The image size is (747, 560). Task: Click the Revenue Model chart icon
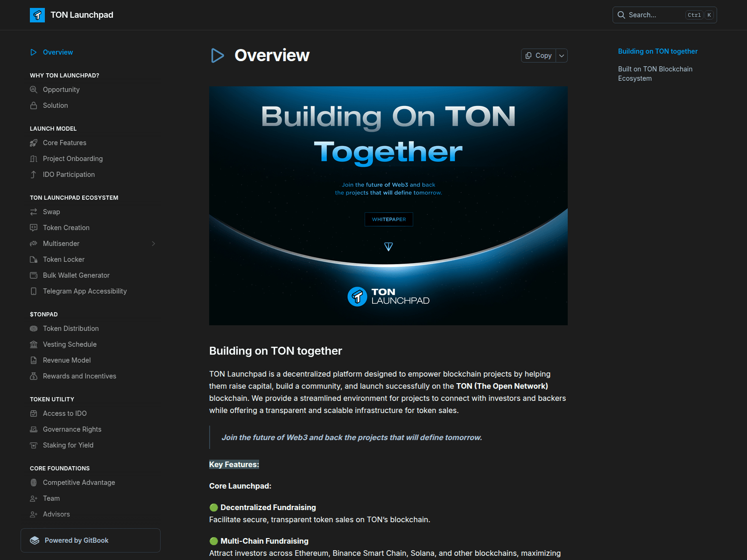tap(34, 360)
